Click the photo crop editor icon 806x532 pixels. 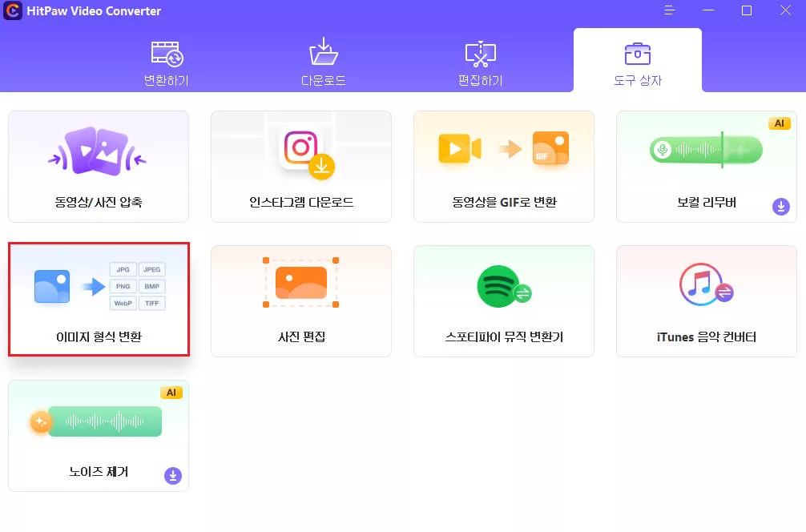coord(300,282)
